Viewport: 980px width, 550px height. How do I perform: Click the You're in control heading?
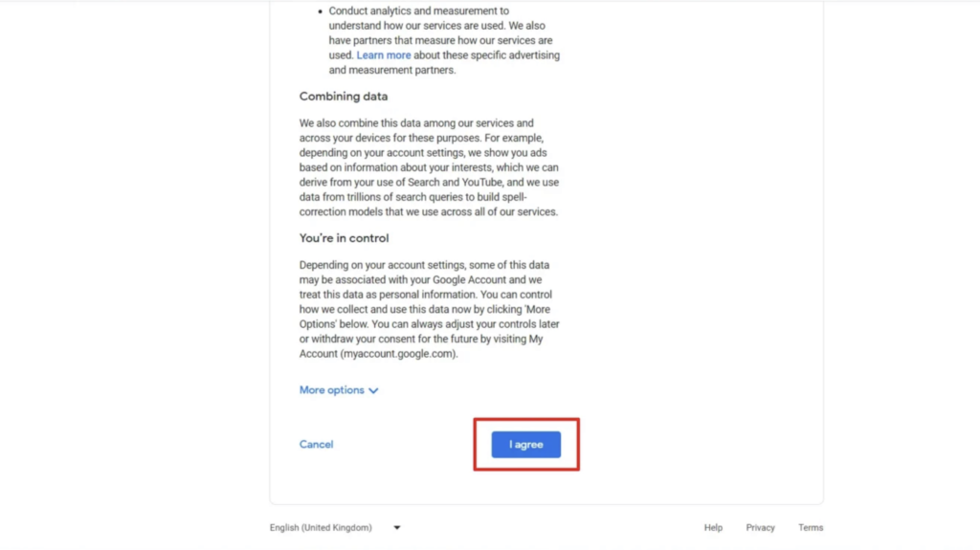point(344,238)
